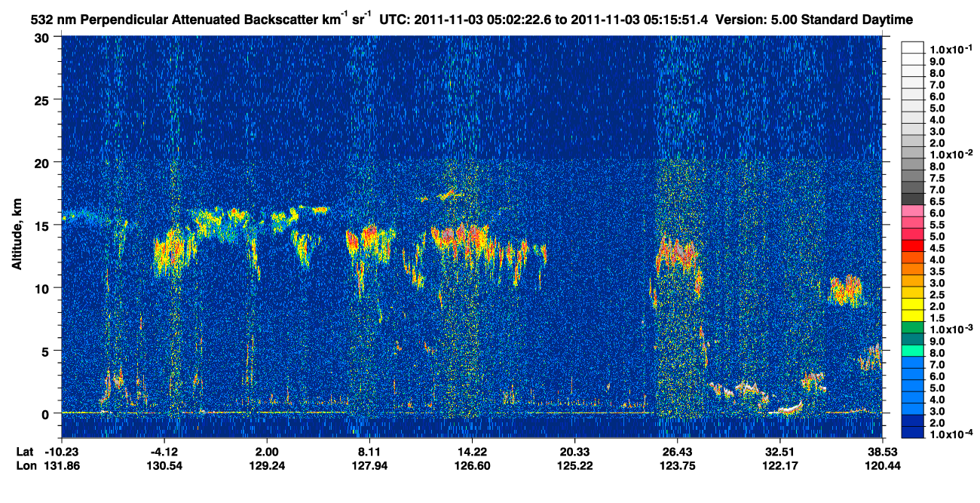Screen dimensions: 980x503
Task: Click the 'Altitude, km' axis label
Action: click(x=17, y=235)
